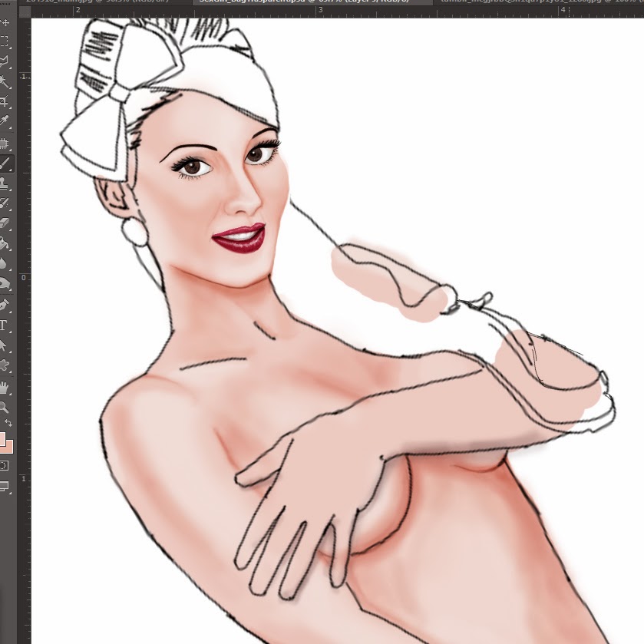This screenshot has width=644, height=644.
Task: Choose the Zoom tool
Action: [5, 406]
